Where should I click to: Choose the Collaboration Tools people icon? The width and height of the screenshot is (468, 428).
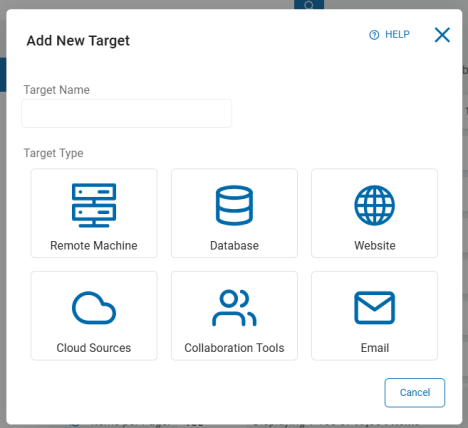click(234, 308)
